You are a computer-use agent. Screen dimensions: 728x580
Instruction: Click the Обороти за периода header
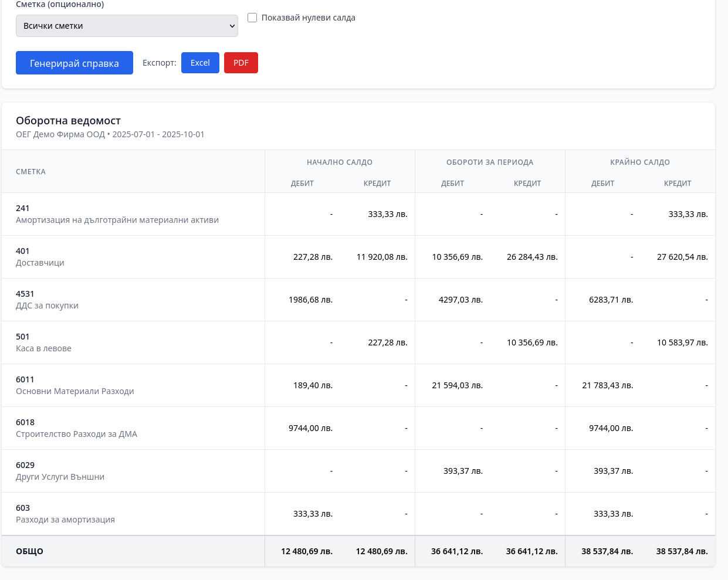point(490,162)
